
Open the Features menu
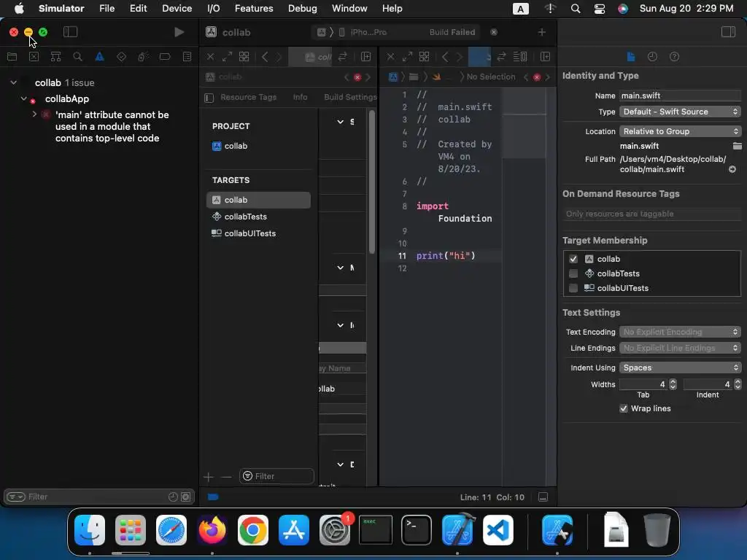coord(254,8)
